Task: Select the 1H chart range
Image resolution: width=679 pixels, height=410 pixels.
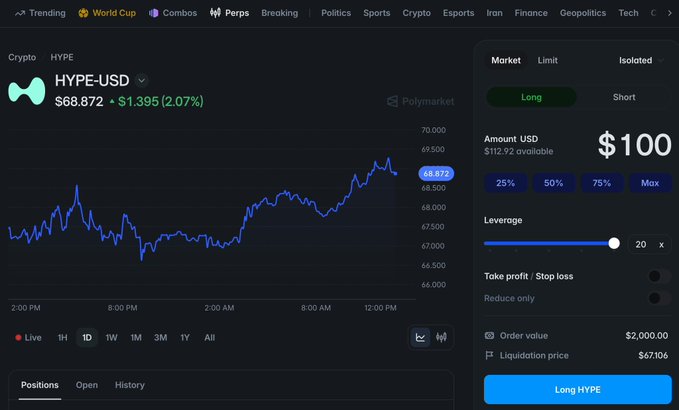Action: (62, 338)
